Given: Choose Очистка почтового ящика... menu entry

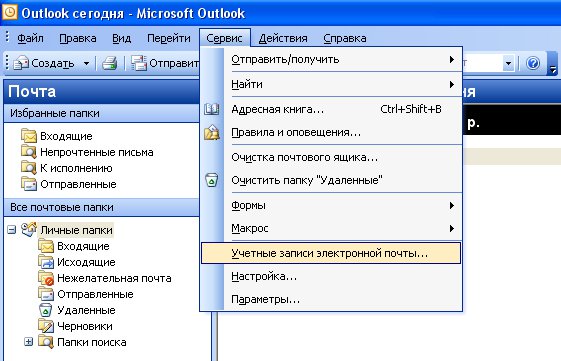Looking at the screenshot, I should point(331,157).
